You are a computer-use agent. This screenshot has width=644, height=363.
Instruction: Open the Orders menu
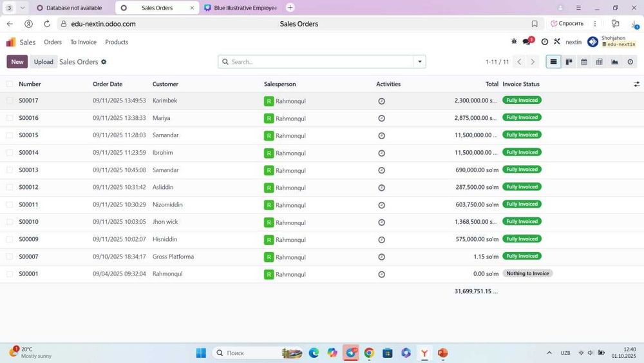53,42
